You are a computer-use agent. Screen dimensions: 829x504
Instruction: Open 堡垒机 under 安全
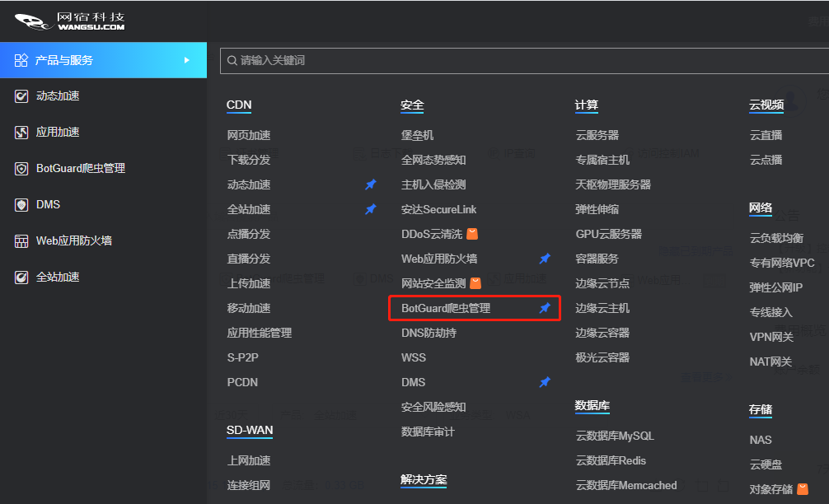coord(417,135)
